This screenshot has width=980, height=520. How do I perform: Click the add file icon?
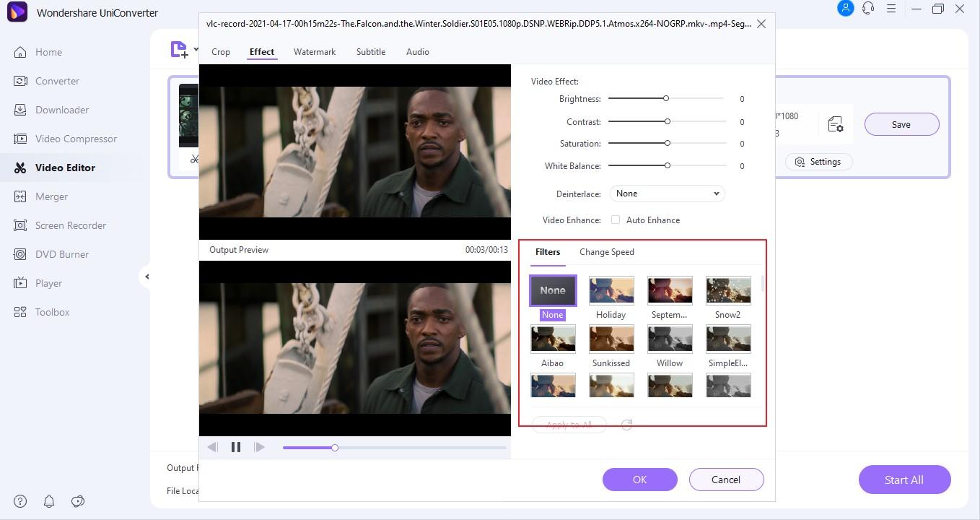[x=178, y=50]
